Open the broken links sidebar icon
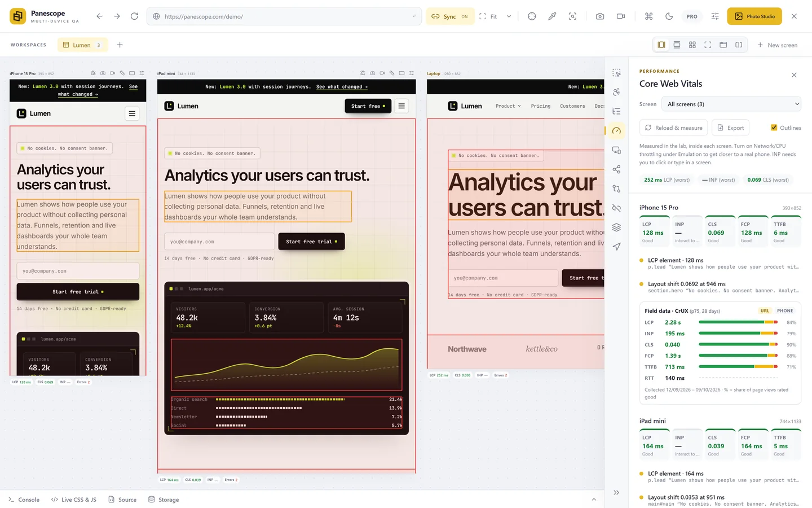812x508 pixels. pos(616,208)
